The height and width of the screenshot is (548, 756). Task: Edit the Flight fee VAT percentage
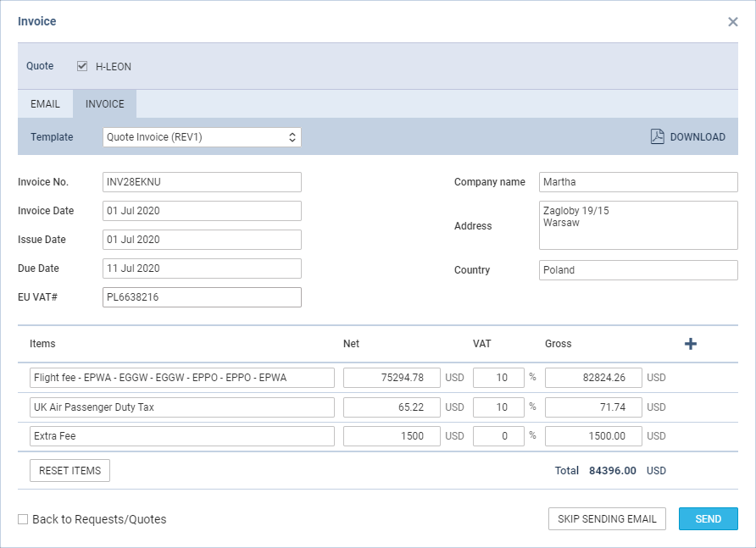click(x=498, y=378)
